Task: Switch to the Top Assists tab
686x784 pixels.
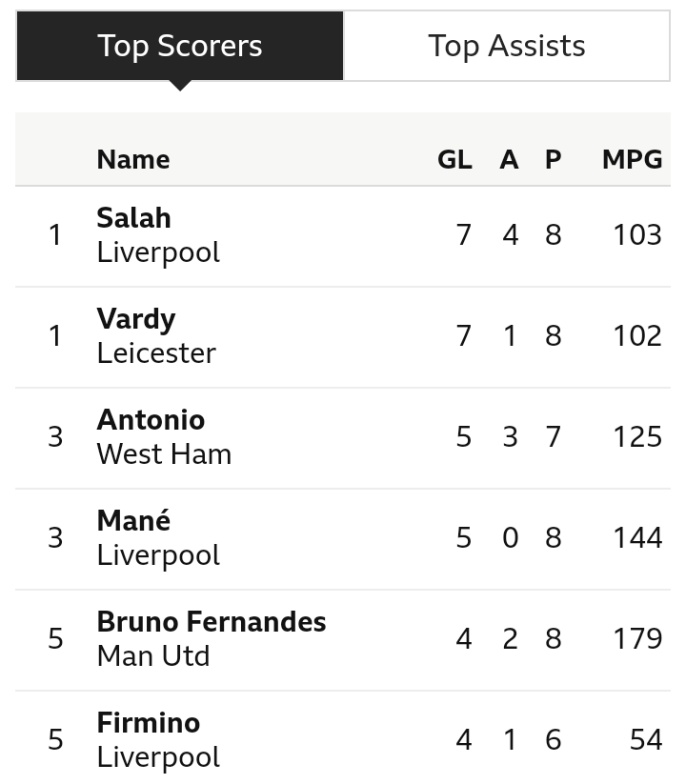Action: (x=507, y=46)
